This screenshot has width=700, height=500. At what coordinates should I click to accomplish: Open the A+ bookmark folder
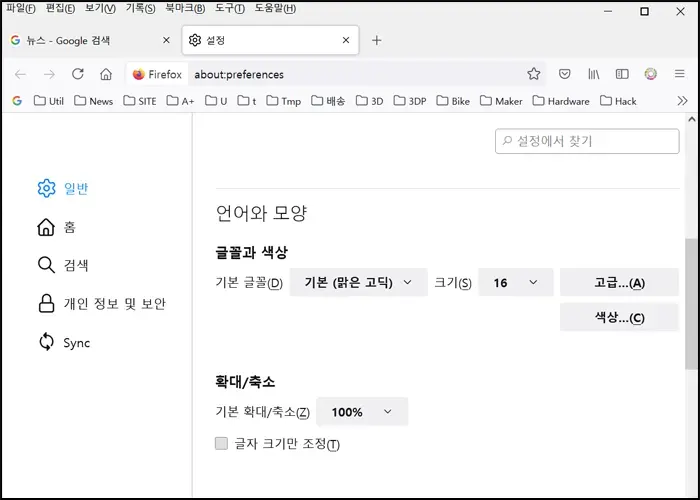tap(180, 101)
